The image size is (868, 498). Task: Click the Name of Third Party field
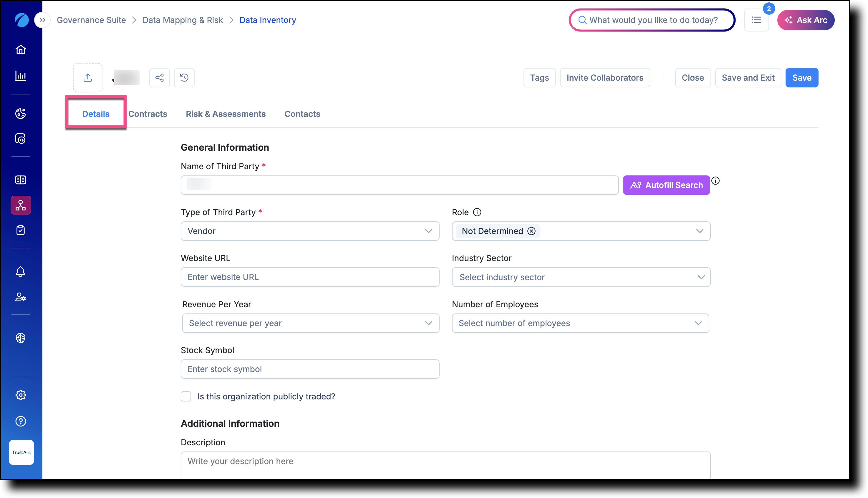point(400,185)
